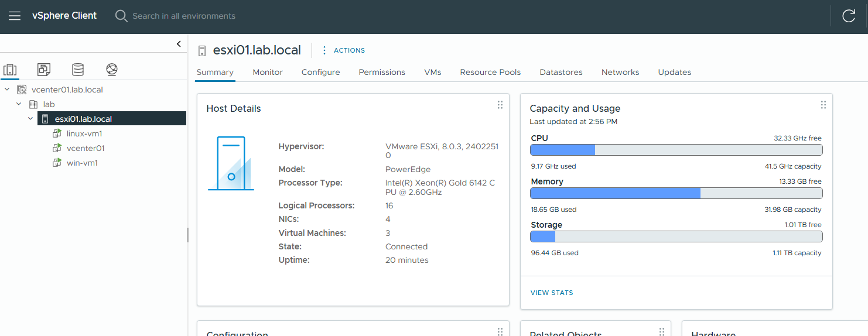Switch to Storage inventory view
Image resolution: width=868 pixels, height=336 pixels.
78,70
